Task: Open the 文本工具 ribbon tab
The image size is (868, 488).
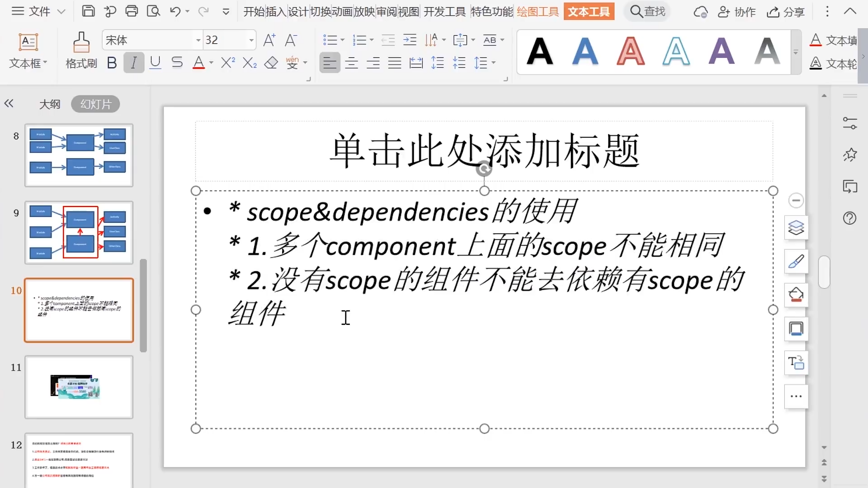Action: pos(589,11)
